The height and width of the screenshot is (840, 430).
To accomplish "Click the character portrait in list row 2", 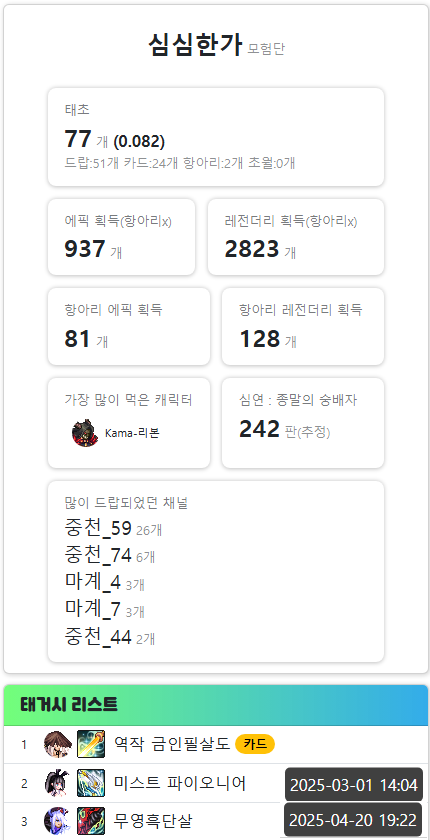I will [58, 783].
